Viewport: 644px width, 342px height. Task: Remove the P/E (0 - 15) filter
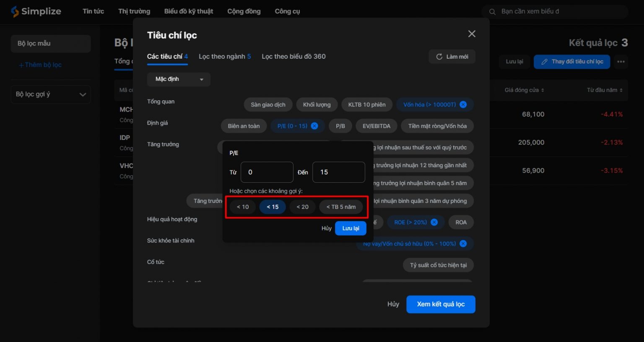pos(314,126)
